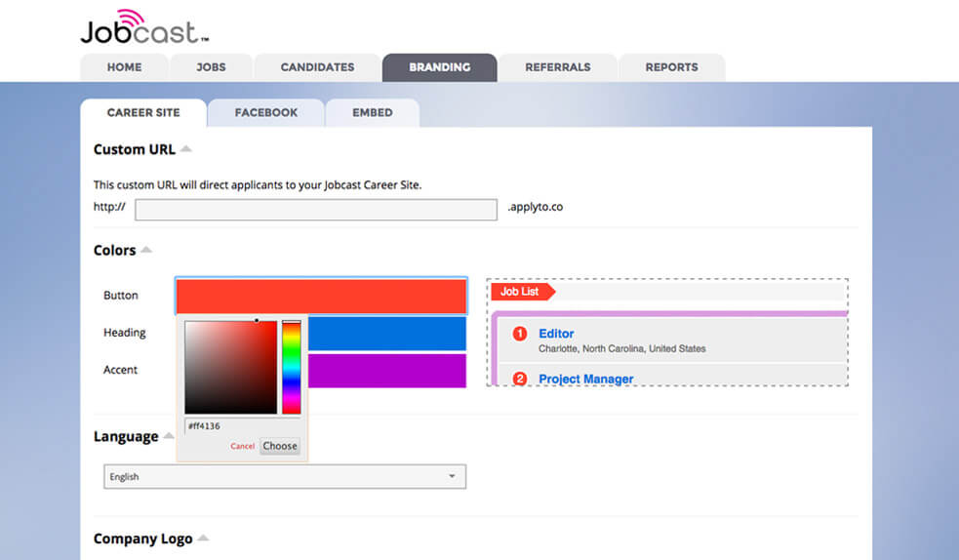Click the rainbow hue slider

[292, 367]
